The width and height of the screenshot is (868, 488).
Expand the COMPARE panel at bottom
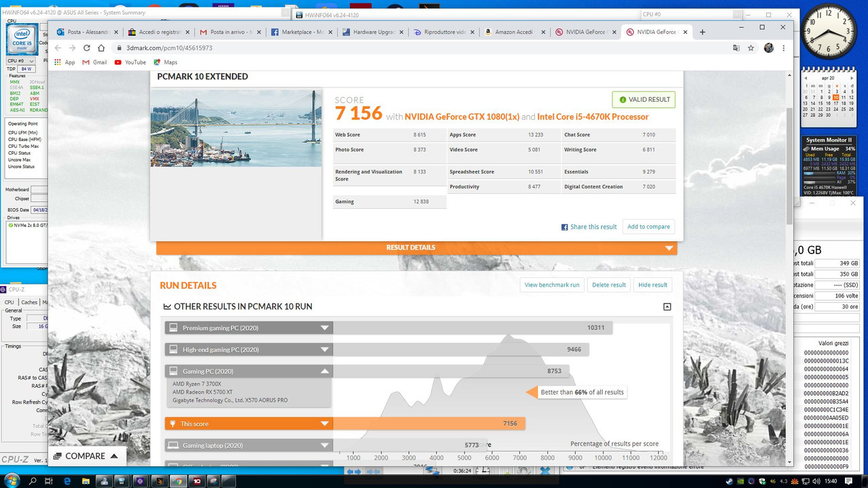[87, 456]
